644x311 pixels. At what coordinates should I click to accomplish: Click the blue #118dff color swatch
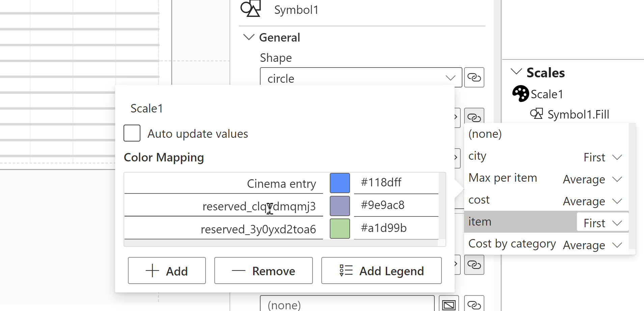[340, 183]
